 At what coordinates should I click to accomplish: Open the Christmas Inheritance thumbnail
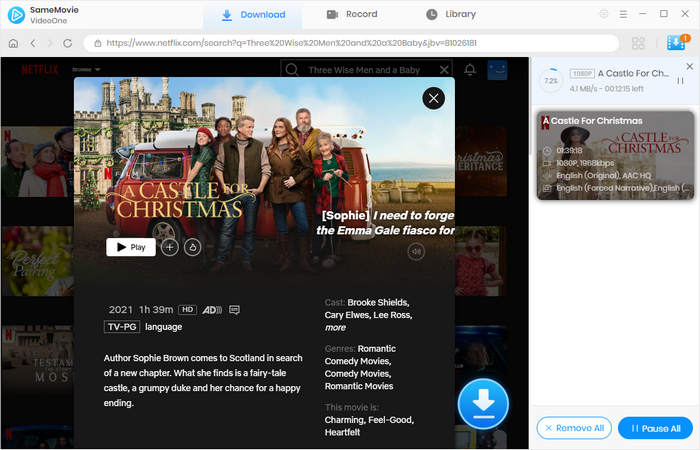pos(481,161)
